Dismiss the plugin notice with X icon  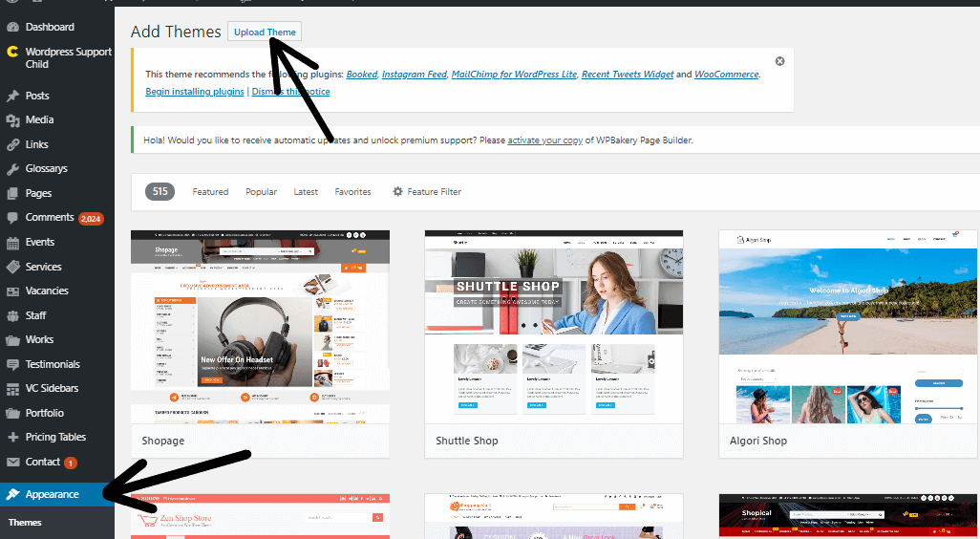[x=779, y=61]
